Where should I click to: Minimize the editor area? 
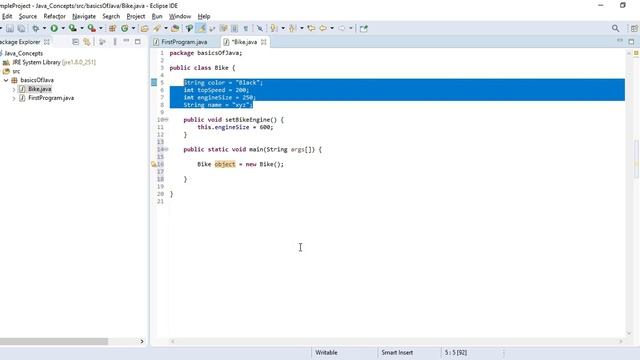(x=620, y=41)
